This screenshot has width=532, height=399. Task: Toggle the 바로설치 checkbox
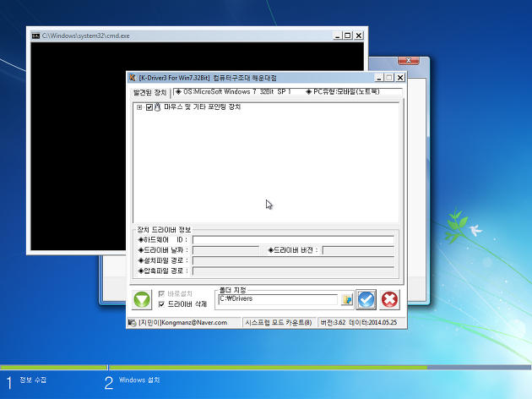pyautogui.click(x=161, y=293)
